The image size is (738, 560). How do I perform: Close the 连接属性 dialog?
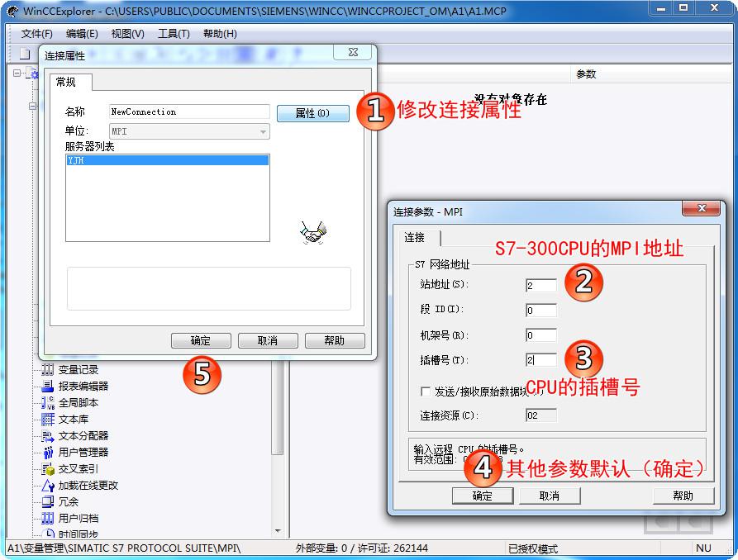353,52
